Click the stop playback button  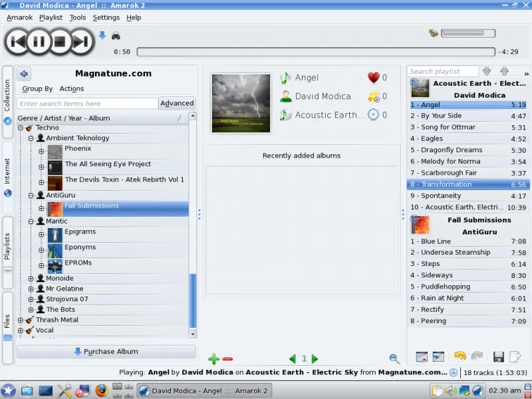(x=60, y=41)
